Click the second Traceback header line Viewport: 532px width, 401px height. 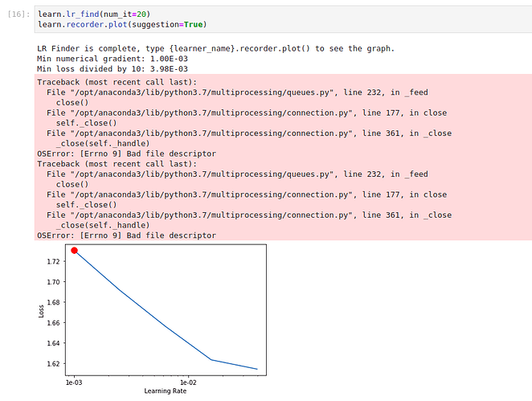[x=117, y=164]
